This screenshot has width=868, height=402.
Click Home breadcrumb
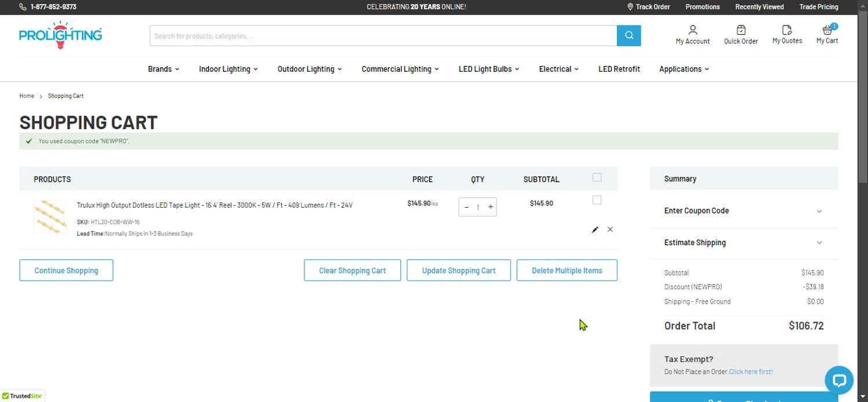27,96
